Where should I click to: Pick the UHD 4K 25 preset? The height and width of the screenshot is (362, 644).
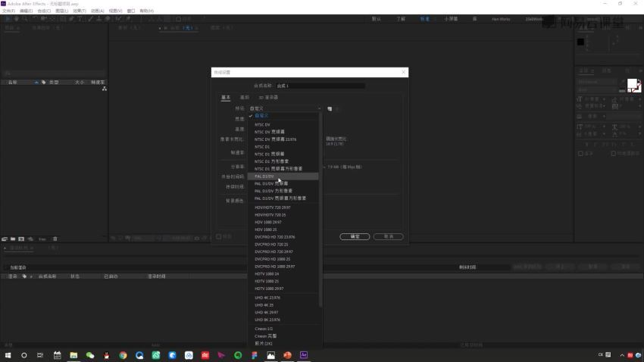pos(264,305)
